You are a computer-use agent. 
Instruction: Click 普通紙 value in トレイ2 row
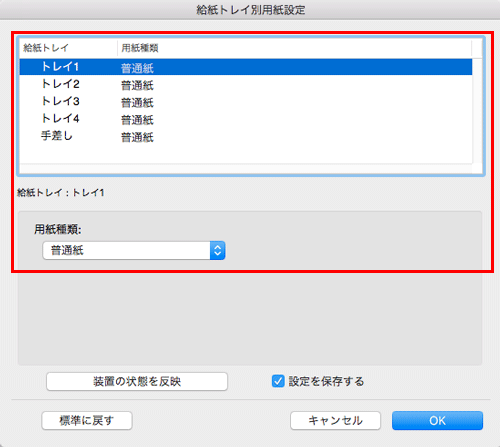click(x=137, y=85)
